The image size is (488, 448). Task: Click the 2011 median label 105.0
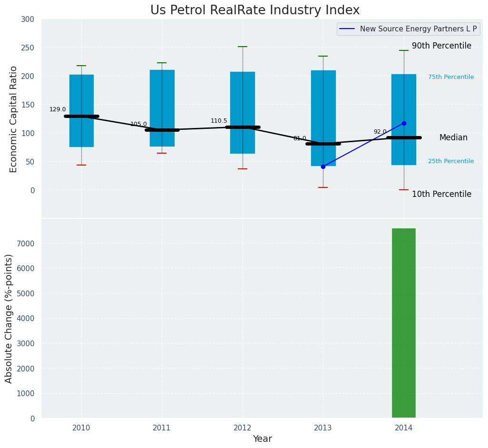(x=138, y=124)
